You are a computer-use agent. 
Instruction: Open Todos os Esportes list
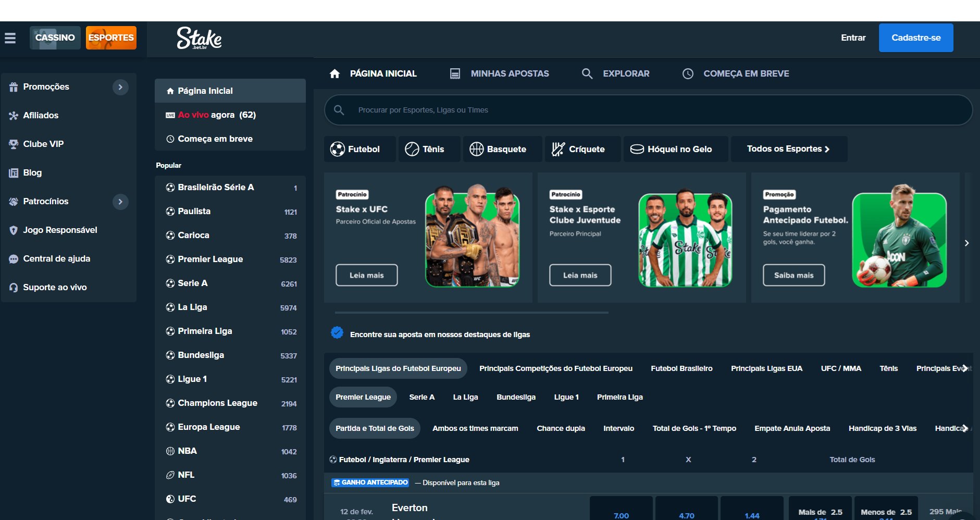point(788,149)
